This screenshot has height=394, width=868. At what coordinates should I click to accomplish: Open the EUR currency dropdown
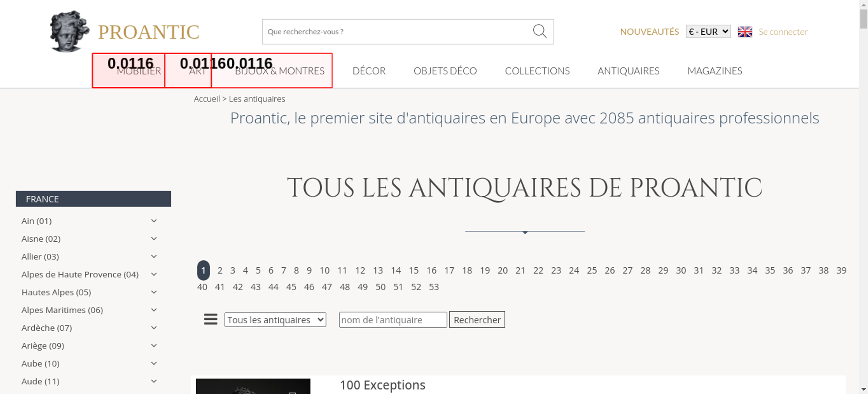point(708,32)
